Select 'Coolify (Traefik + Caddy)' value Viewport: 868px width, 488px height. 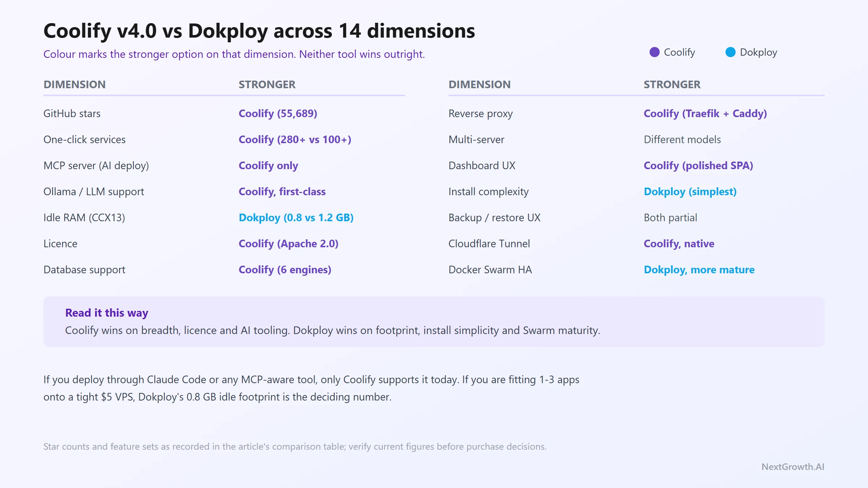pyautogui.click(x=705, y=114)
